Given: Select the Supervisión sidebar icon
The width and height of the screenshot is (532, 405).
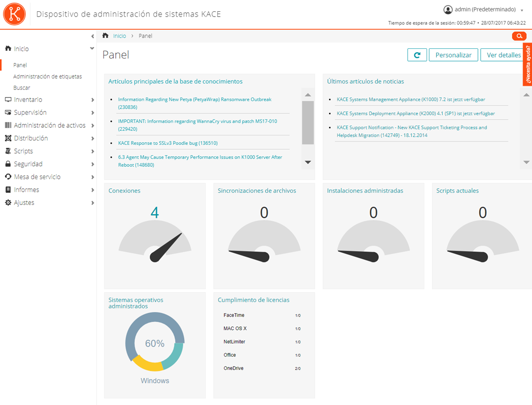Looking at the screenshot, I should pos(8,112).
